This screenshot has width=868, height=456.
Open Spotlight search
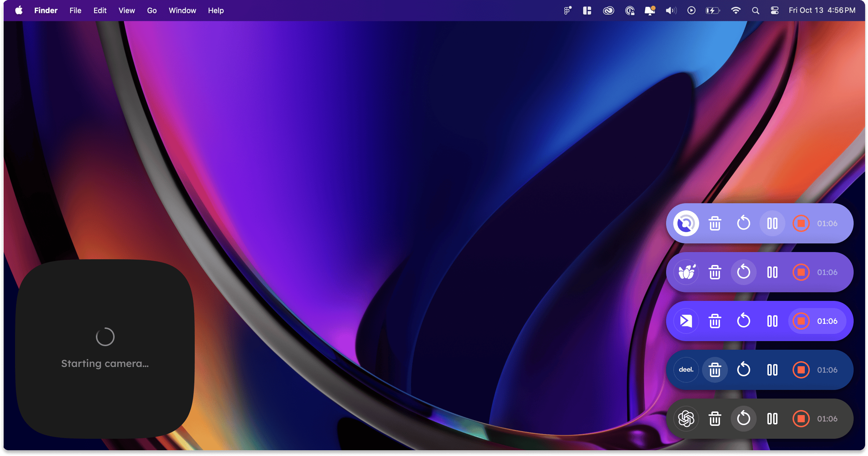coord(756,10)
